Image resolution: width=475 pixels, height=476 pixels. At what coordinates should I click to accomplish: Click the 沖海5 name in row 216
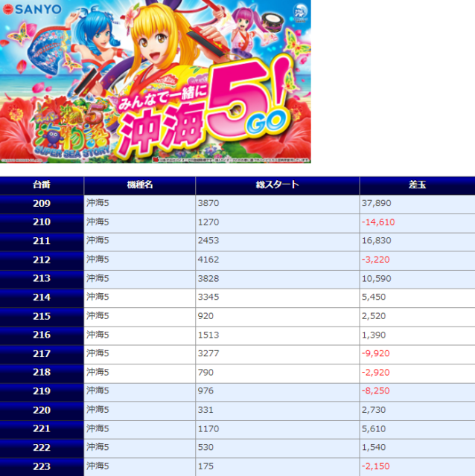tap(98, 335)
